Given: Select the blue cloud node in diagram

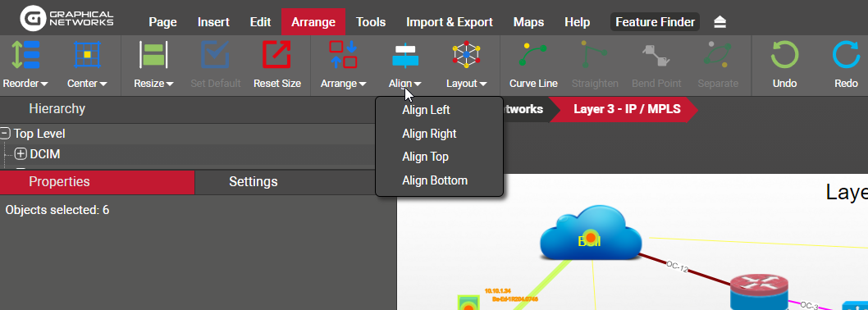Looking at the screenshot, I should click(x=591, y=234).
